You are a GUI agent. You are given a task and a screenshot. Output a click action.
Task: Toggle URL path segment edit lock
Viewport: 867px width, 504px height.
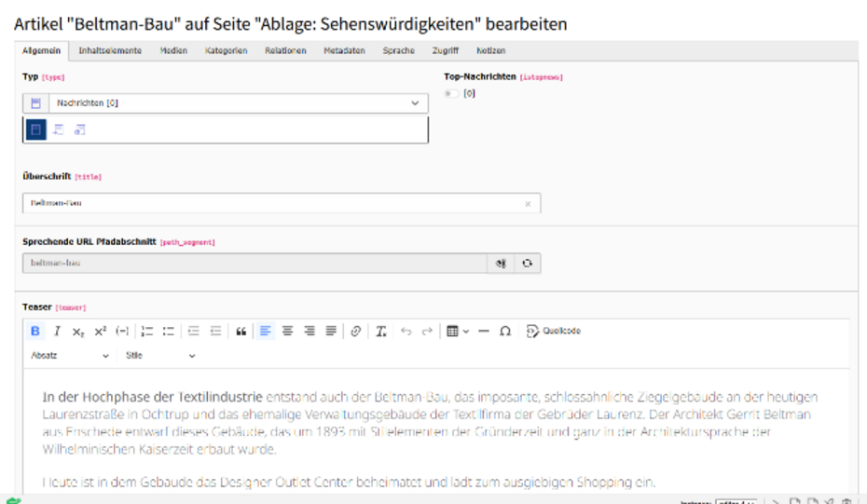click(x=502, y=264)
